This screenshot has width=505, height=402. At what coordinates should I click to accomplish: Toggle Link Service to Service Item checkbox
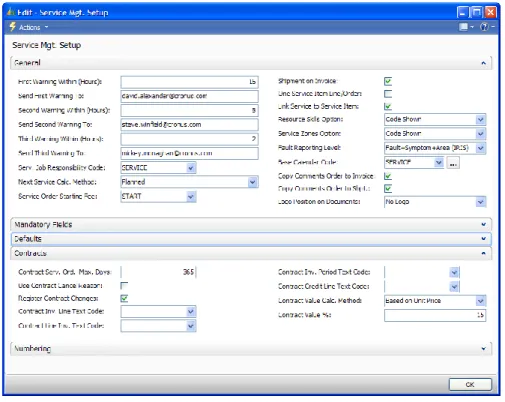(388, 106)
